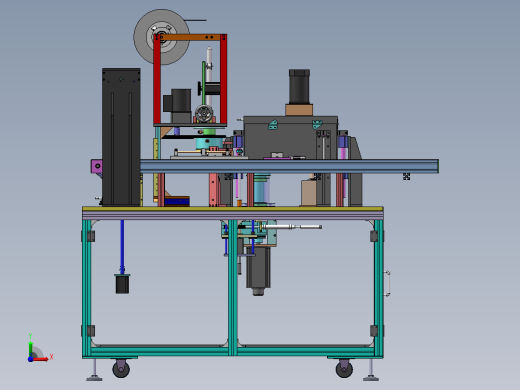
Task: Select the brown motor mount block
Action: point(299,110)
